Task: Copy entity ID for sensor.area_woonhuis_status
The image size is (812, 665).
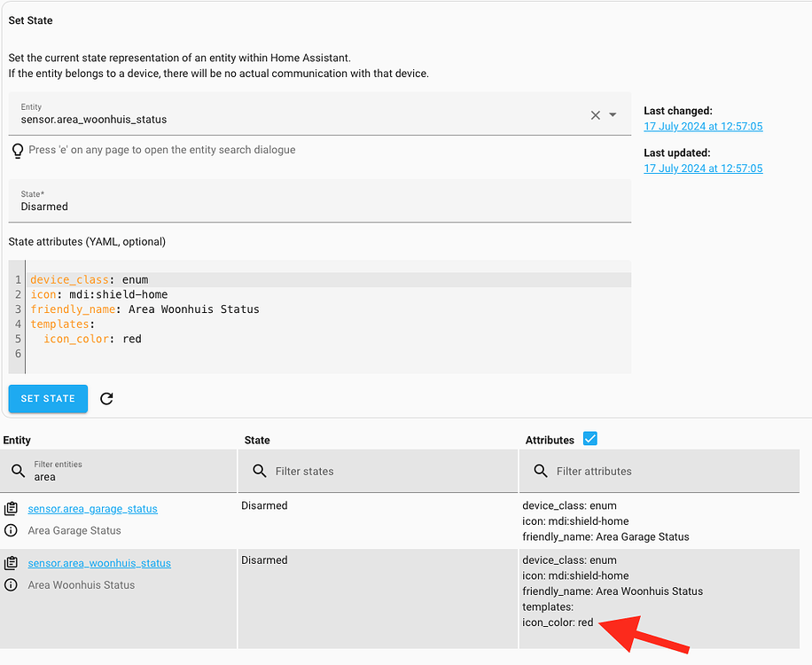Action: coord(11,563)
